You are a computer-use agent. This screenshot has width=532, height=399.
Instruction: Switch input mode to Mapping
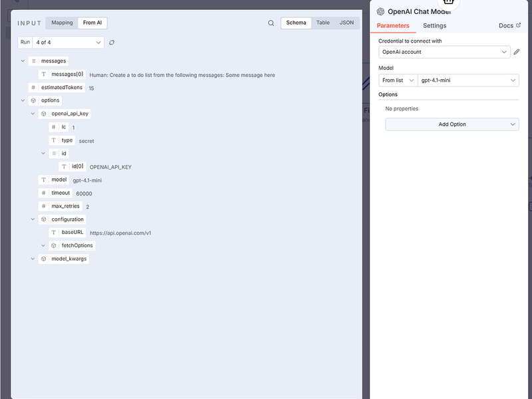(62, 23)
